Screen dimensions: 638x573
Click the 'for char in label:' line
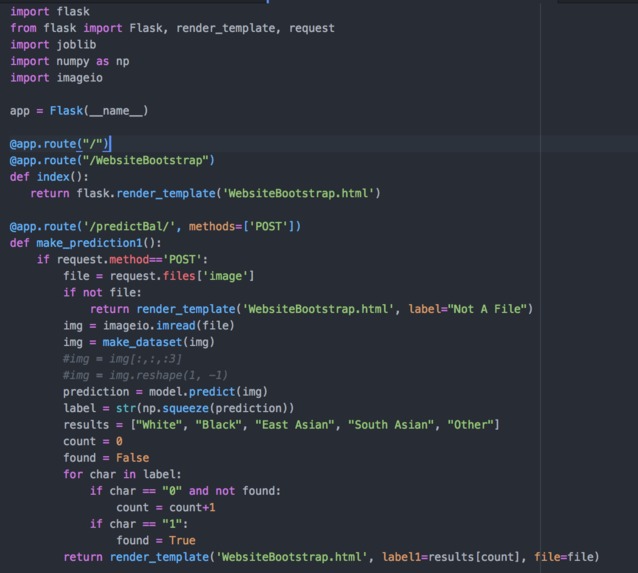(122, 474)
